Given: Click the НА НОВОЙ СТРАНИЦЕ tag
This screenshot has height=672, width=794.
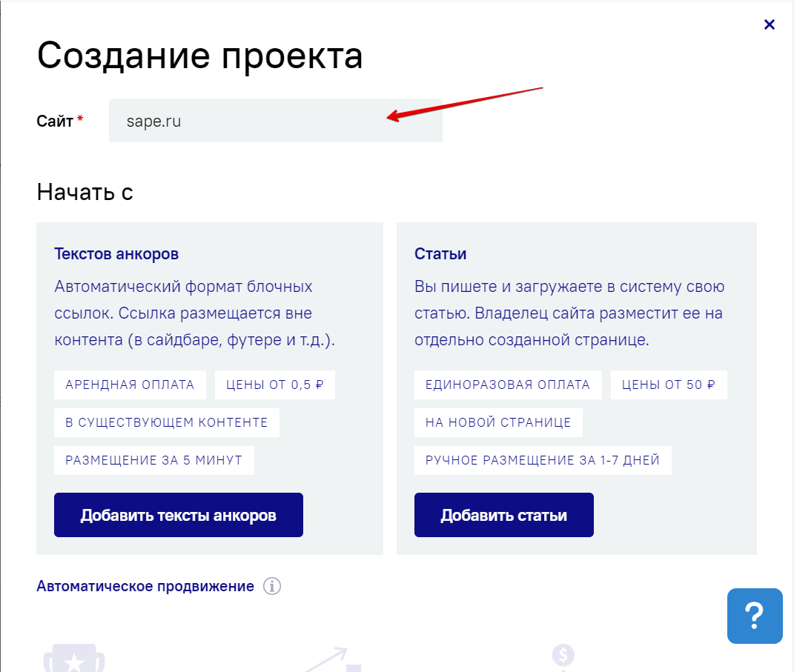Looking at the screenshot, I should [498, 422].
